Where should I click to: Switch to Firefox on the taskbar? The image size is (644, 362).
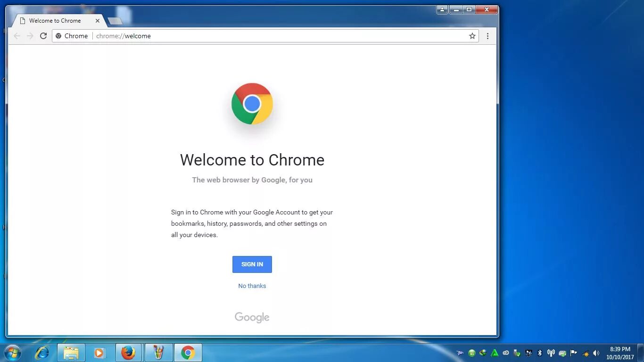click(128, 353)
